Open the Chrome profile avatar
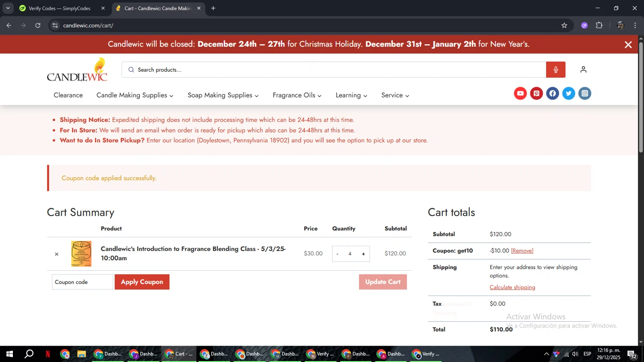 620,25
